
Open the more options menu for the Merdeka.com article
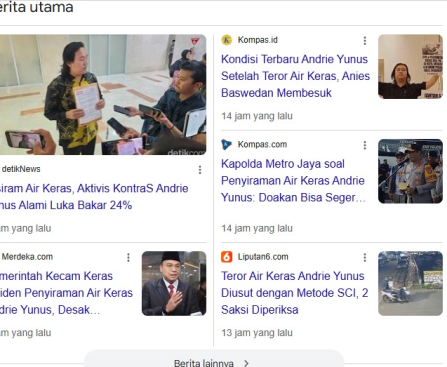tap(128, 257)
